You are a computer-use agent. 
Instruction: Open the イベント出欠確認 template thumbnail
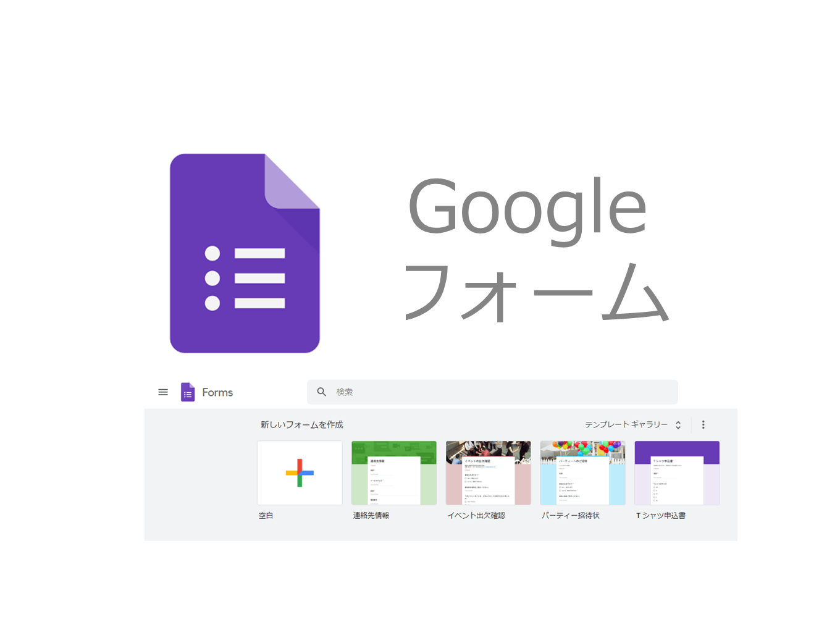click(x=489, y=473)
